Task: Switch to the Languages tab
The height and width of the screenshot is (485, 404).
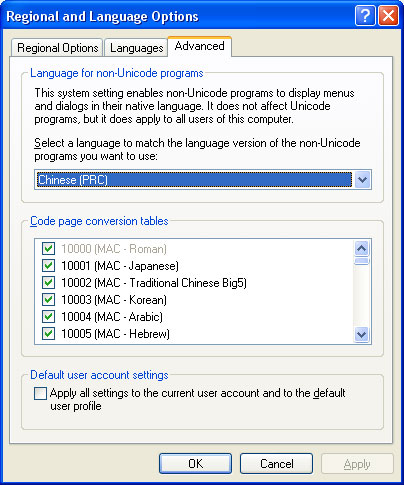Action: tap(136, 48)
